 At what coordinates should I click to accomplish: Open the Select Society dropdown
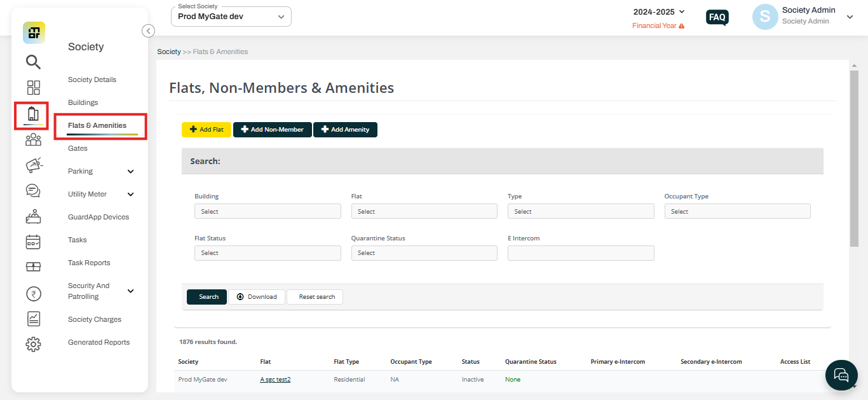coord(231,17)
